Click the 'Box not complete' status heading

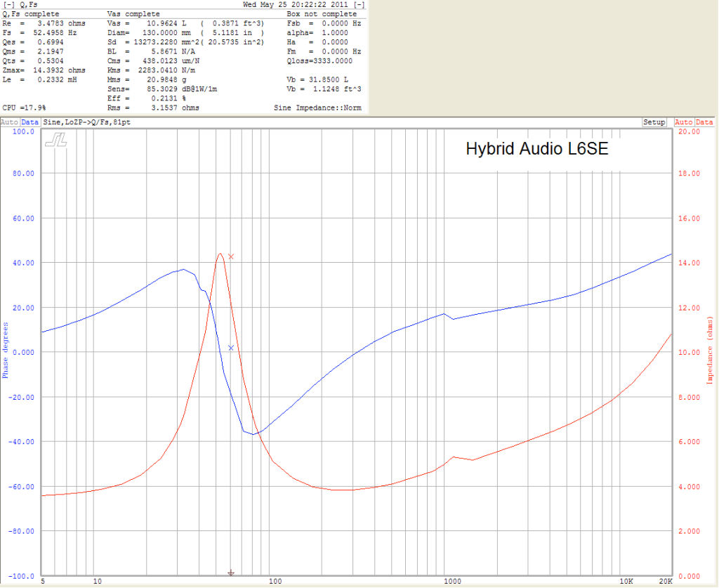tap(322, 14)
